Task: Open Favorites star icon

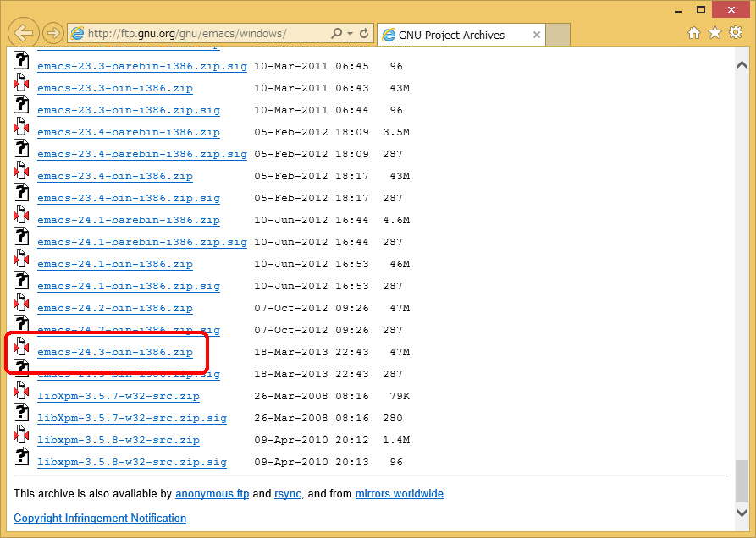Action: pos(715,33)
